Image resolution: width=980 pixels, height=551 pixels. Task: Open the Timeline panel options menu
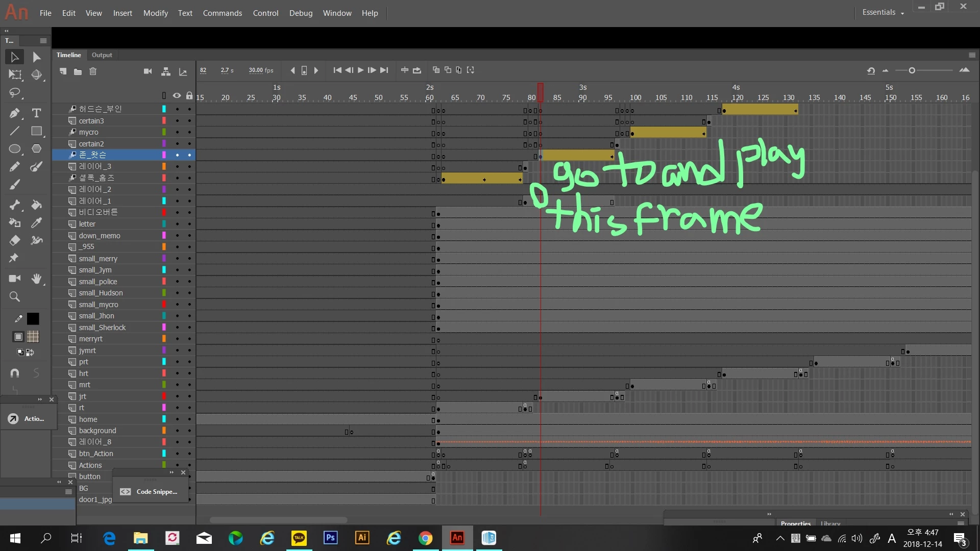[972, 55]
